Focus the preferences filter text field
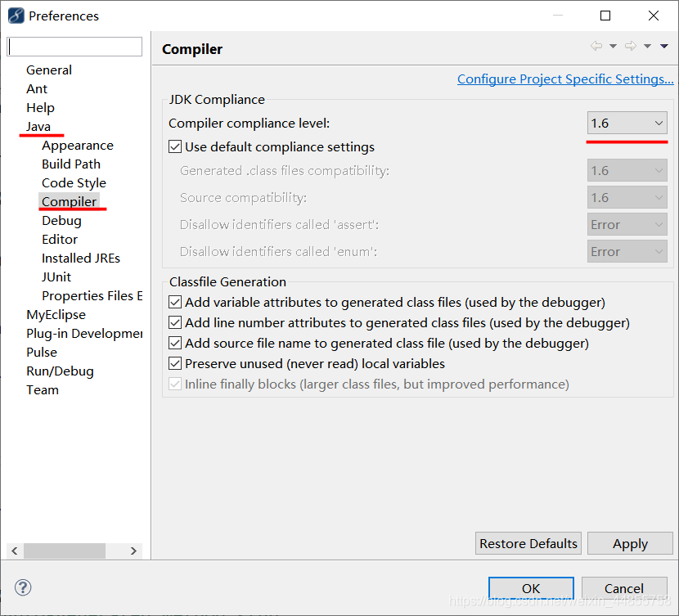 pos(74,47)
